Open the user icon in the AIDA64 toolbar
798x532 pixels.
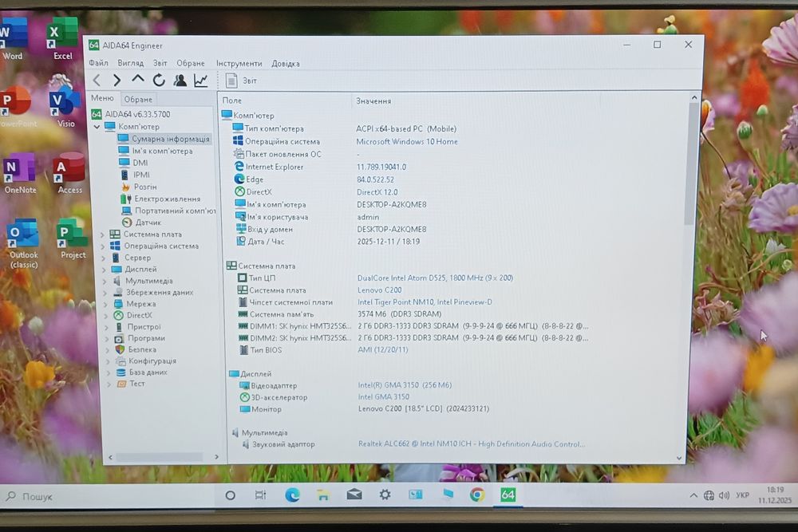click(180, 80)
